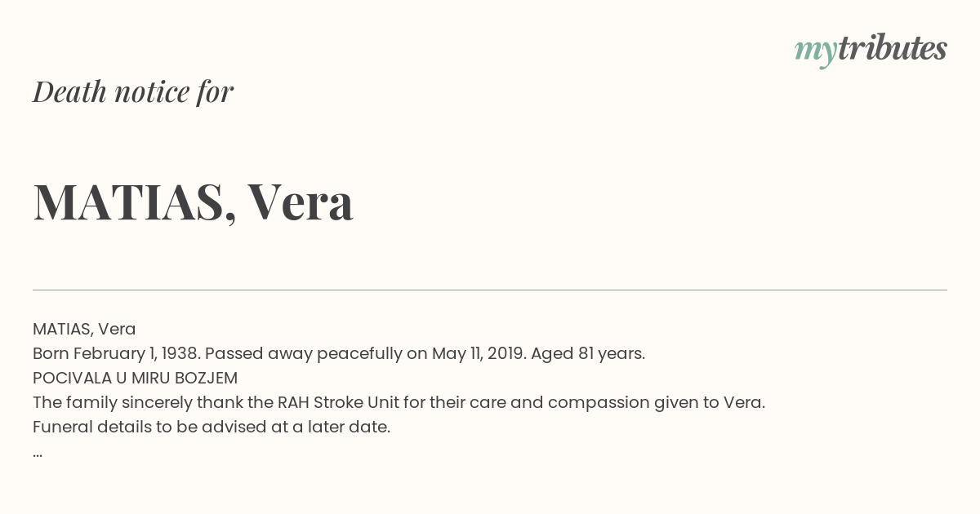Click the word "Vera" in large title
The image size is (980, 514).
coord(301,202)
